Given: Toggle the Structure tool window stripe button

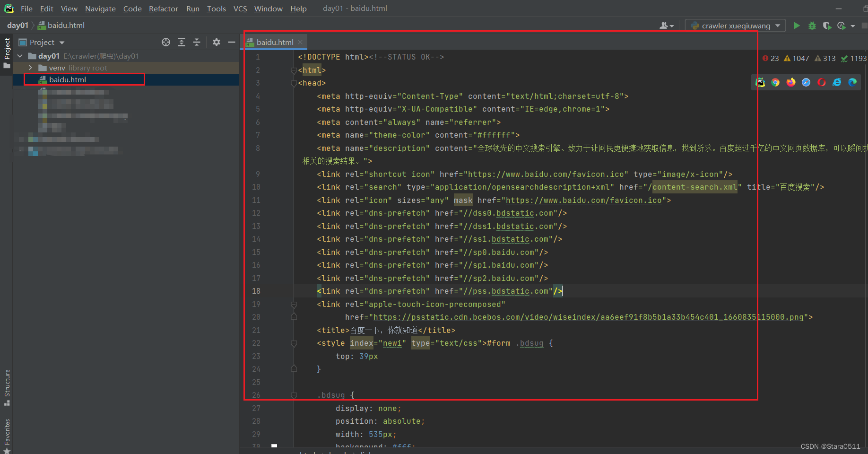Looking at the screenshot, I should 7,387.
